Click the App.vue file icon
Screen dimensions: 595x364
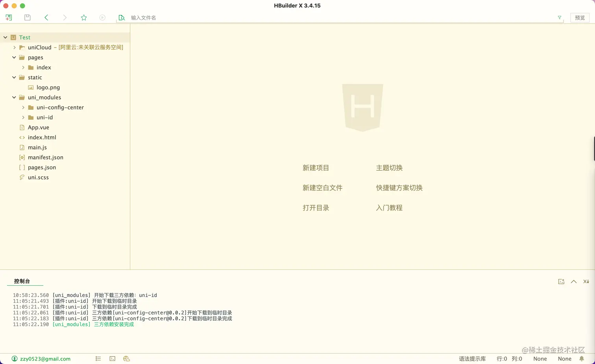coord(22,127)
